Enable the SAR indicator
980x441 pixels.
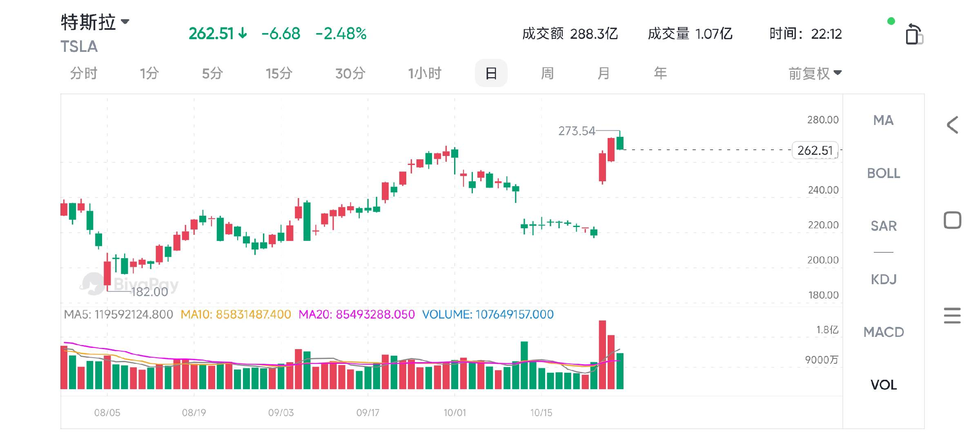point(883,226)
